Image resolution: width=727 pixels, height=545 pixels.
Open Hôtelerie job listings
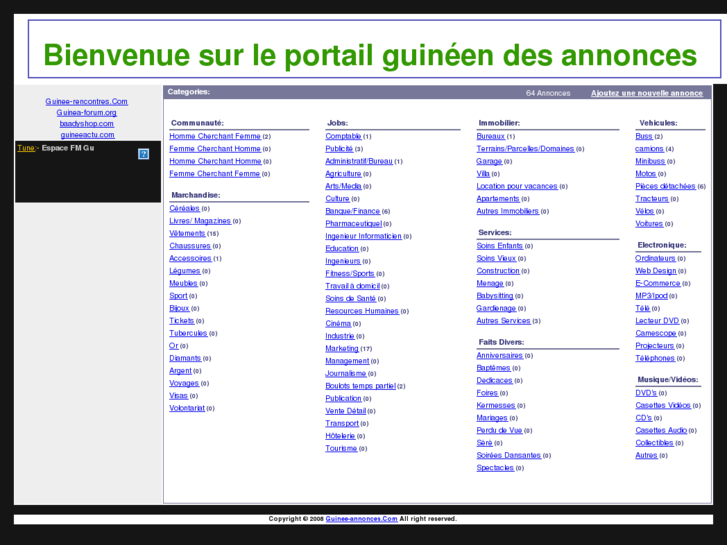pyautogui.click(x=340, y=436)
